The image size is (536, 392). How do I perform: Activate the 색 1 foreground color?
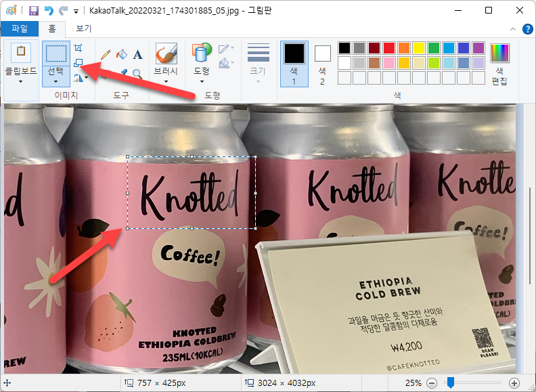pyautogui.click(x=294, y=64)
